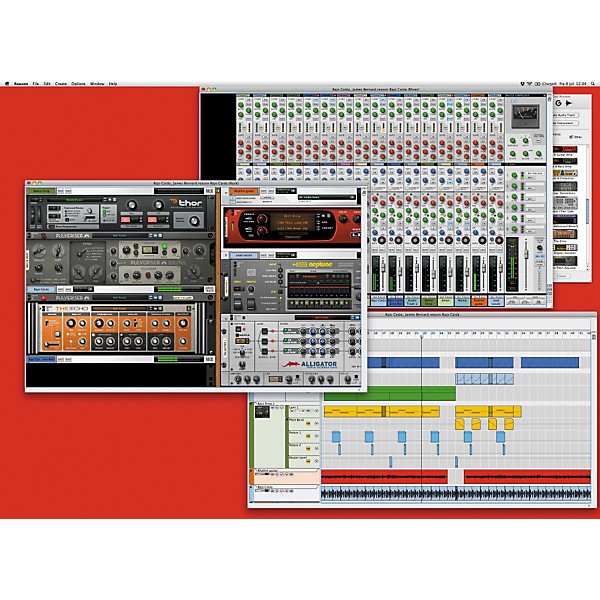Select the green clip in the sequencer
This screenshot has height=600, width=600.
[x=390, y=393]
